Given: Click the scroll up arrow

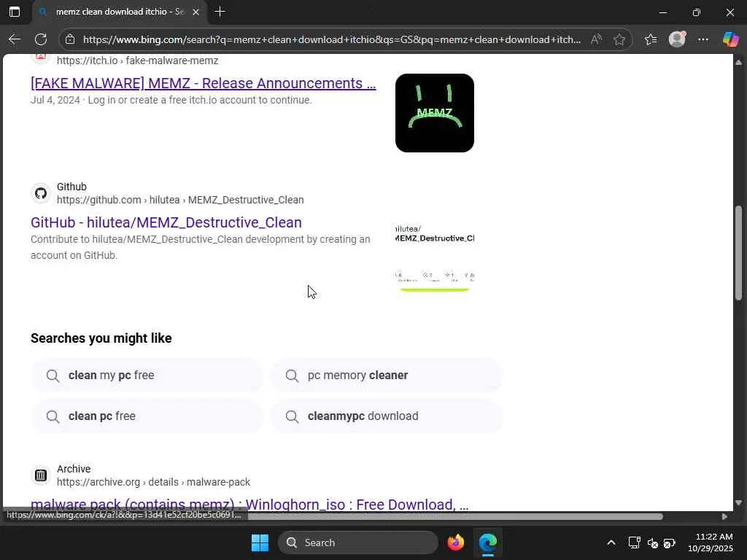Looking at the screenshot, I should (738, 63).
